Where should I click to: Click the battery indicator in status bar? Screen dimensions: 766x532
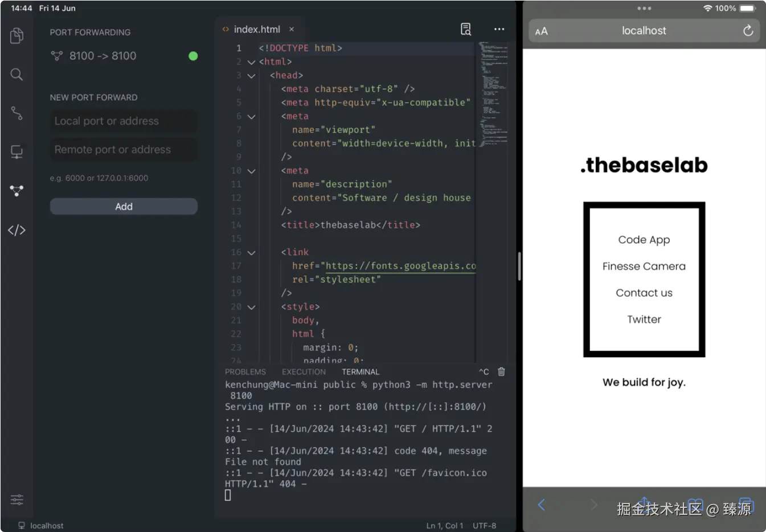pyautogui.click(x=748, y=8)
